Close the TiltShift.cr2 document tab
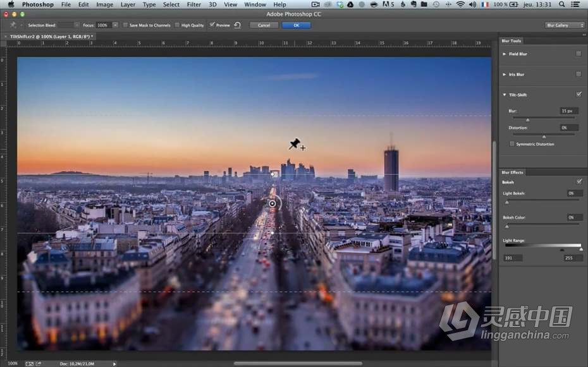The height and width of the screenshot is (367, 588). click(x=6, y=37)
